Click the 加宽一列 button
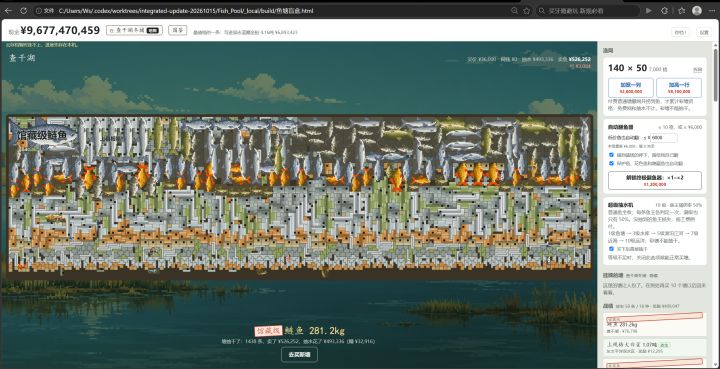Image resolution: width=720 pixels, height=369 pixels. 630,88
